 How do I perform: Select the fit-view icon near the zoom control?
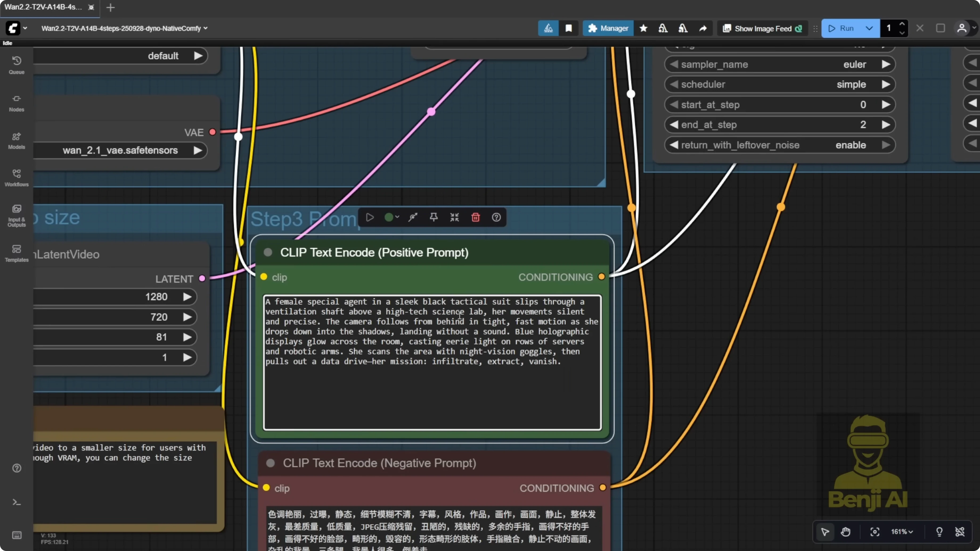[x=875, y=532]
